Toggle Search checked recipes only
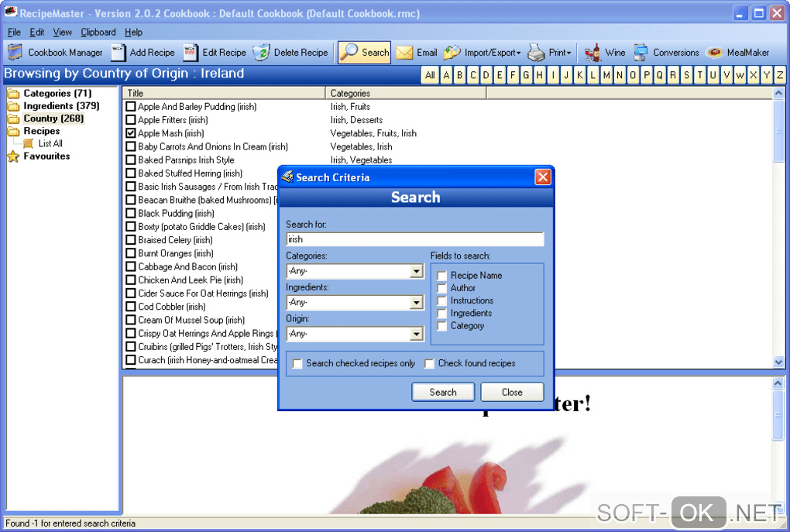Image resolution: width=790 pixels, height=532 pixels. (x=297, y=364)
